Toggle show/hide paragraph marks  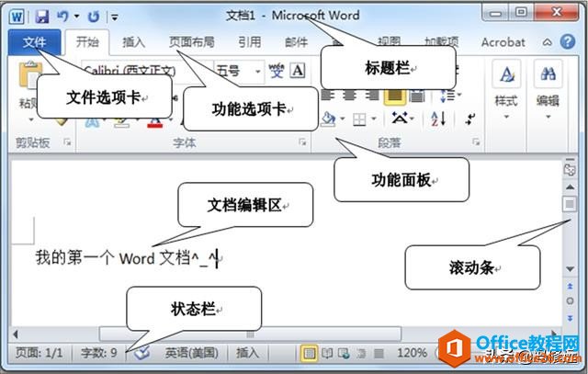[469, 119]
